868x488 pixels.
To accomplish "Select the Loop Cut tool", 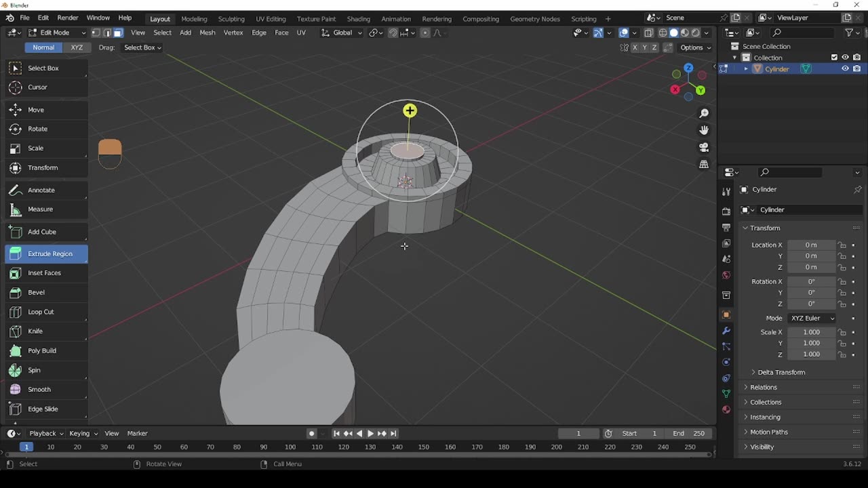I will coord(46,312).
